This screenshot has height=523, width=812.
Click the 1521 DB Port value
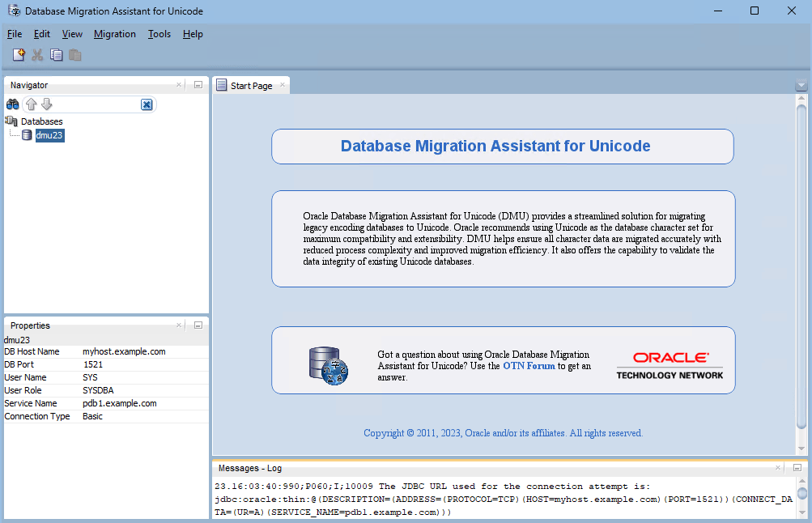coord(93,364)
